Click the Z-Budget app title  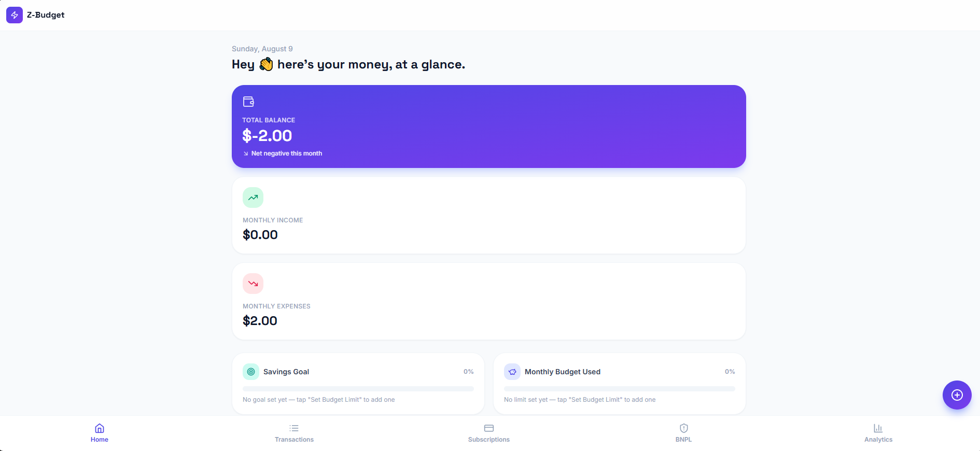[46, 15]
